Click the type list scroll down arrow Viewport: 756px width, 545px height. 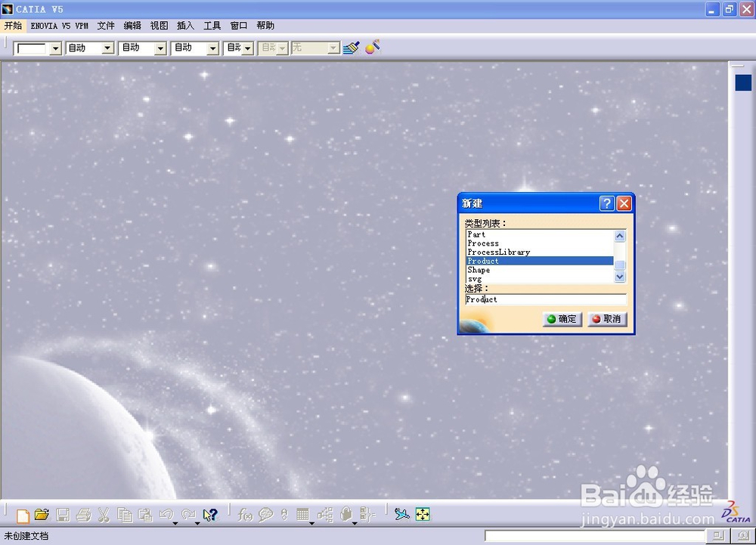click(x=620, y=277)
